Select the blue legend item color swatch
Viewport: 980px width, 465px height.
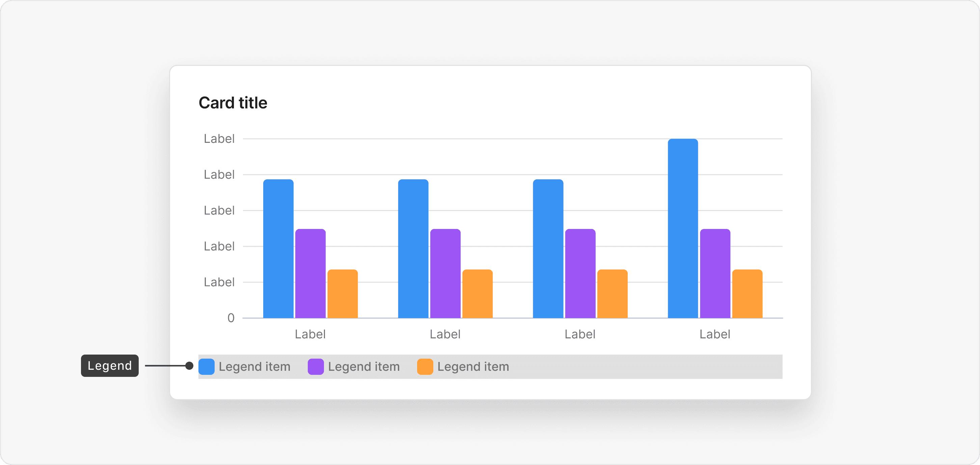pyautogui.click(x=207, y=366)
